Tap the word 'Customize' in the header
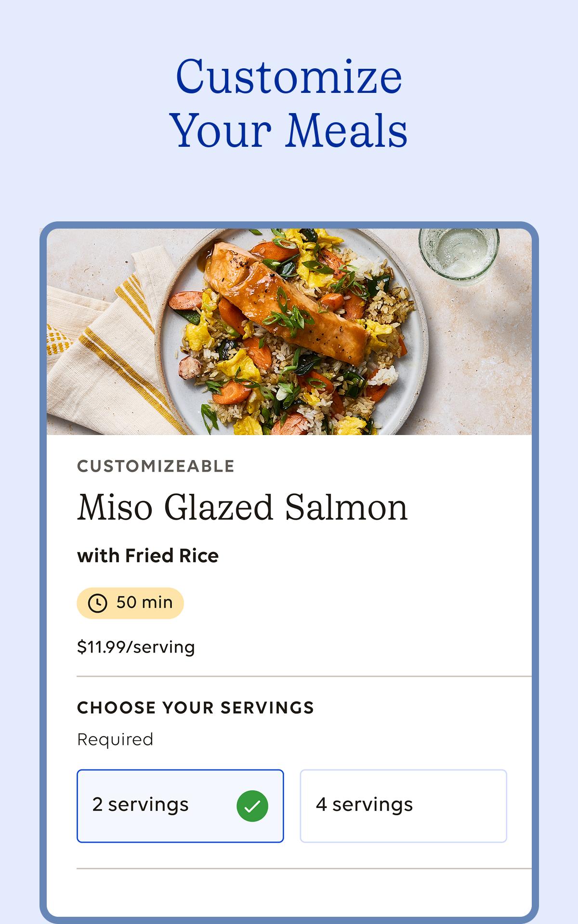Viewport: 578px width, 924px height. 289,77
